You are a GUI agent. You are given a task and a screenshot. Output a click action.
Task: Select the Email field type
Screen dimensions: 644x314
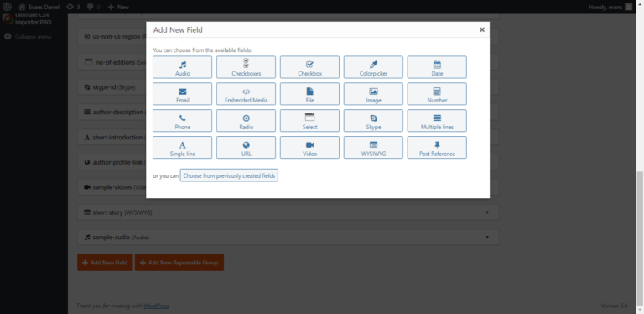pos(182,94)
